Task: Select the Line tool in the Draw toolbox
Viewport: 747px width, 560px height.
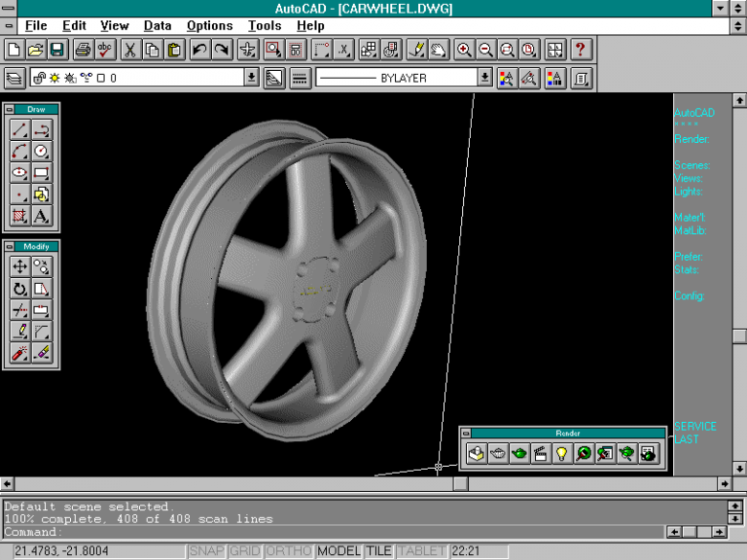Action: (x=20, y=129)
